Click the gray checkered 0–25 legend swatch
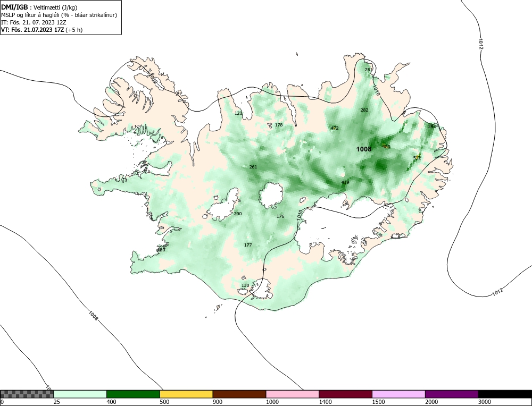532x406 pixels. tap(27, 394)
